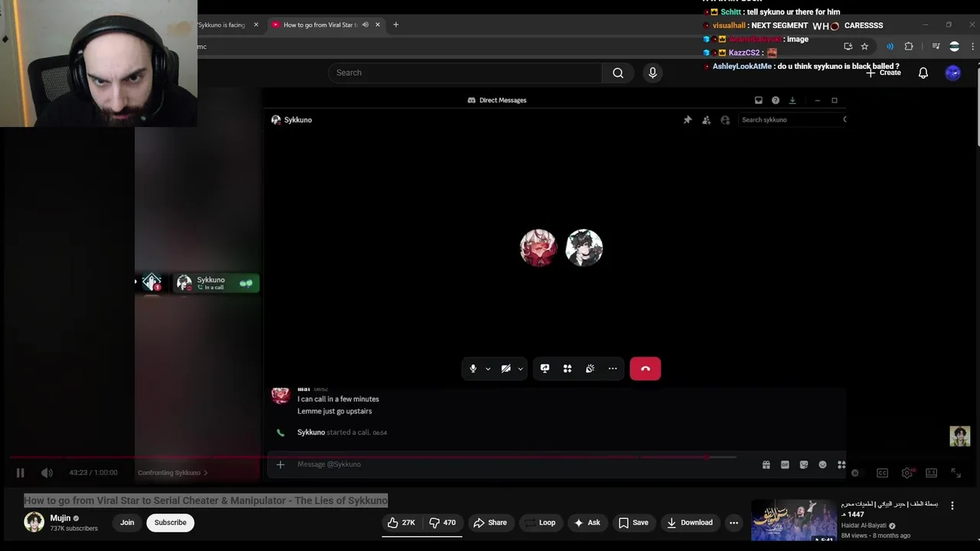Select the Sykkuno 'In a call' DM entry
The height and width of the screenshot is (551, 980).
coord(216,283)
